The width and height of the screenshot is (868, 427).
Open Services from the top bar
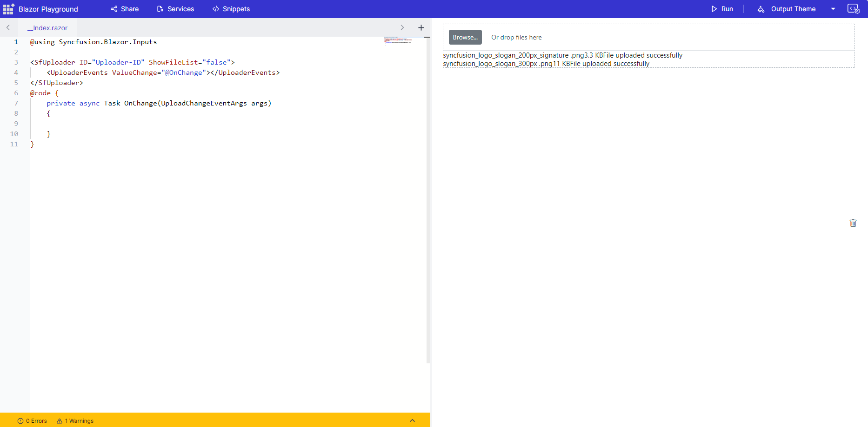tap(175, 9)
